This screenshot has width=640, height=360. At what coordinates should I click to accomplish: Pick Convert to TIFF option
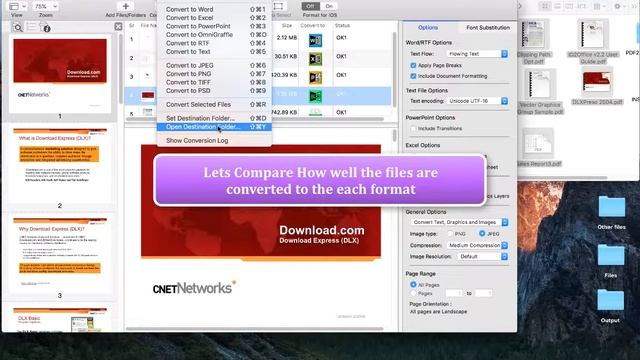[x=214, y=82]
